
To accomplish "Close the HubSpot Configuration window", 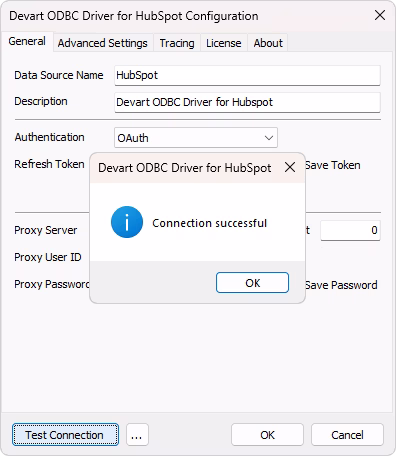I will tap(380, 15).
